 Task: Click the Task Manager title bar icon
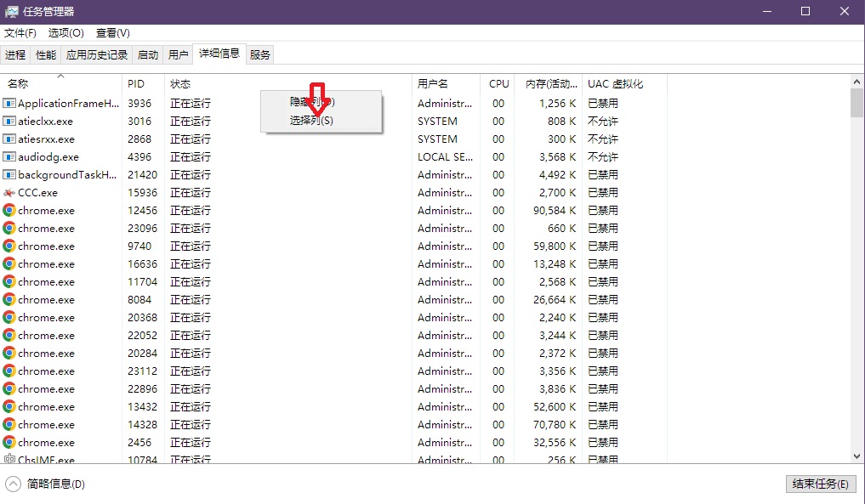12,12
